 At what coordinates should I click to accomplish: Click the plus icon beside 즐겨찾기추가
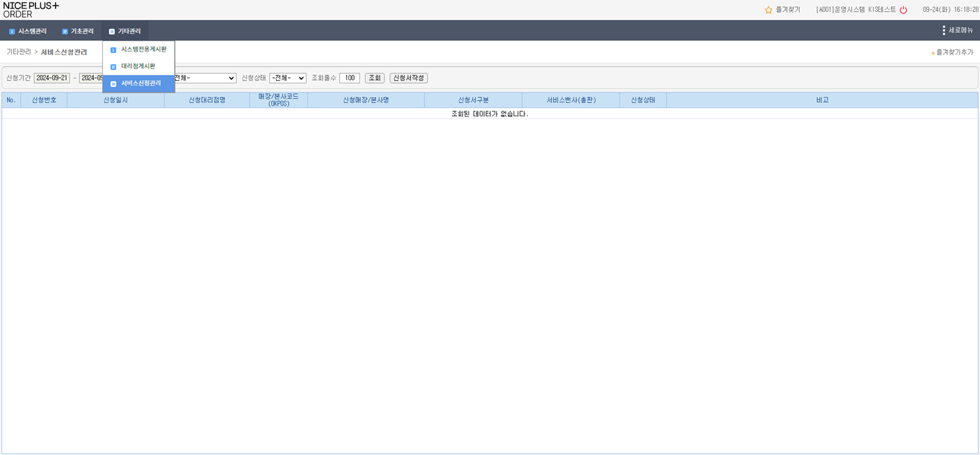(933, 53)
